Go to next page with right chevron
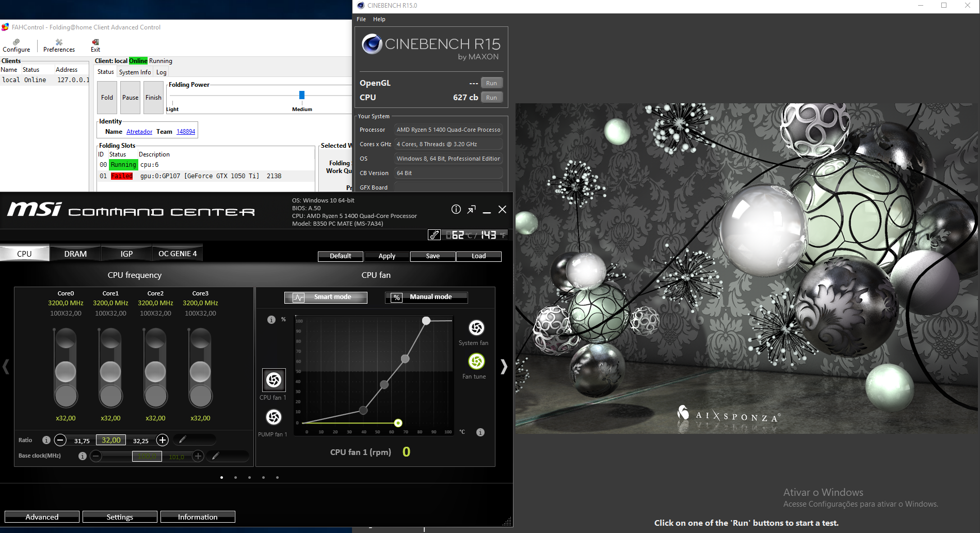The width and height of the screenshot is (980, 533). [504, 367]
